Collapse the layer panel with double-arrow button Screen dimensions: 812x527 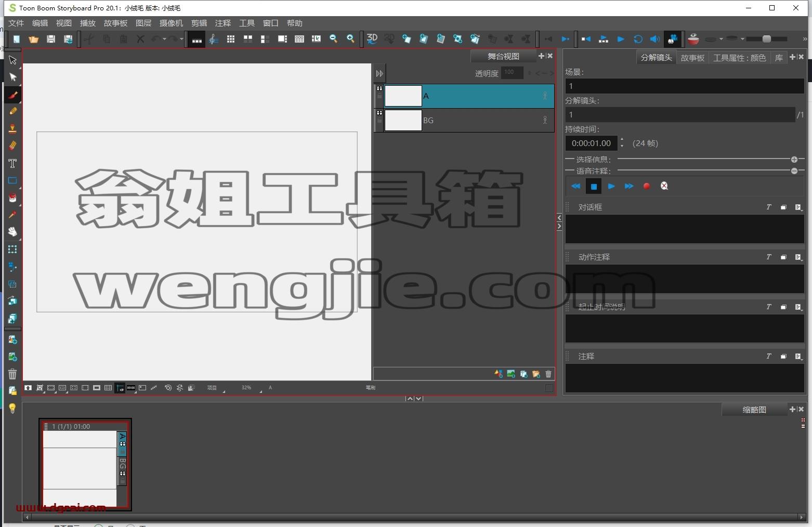coord(379,74)
